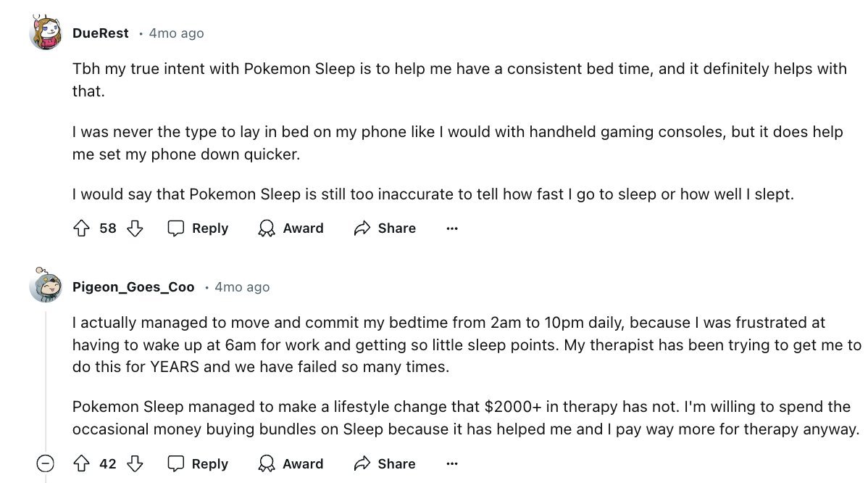Upvote Pigeon_Goes_Coo's comment

(x=81, y=464)
